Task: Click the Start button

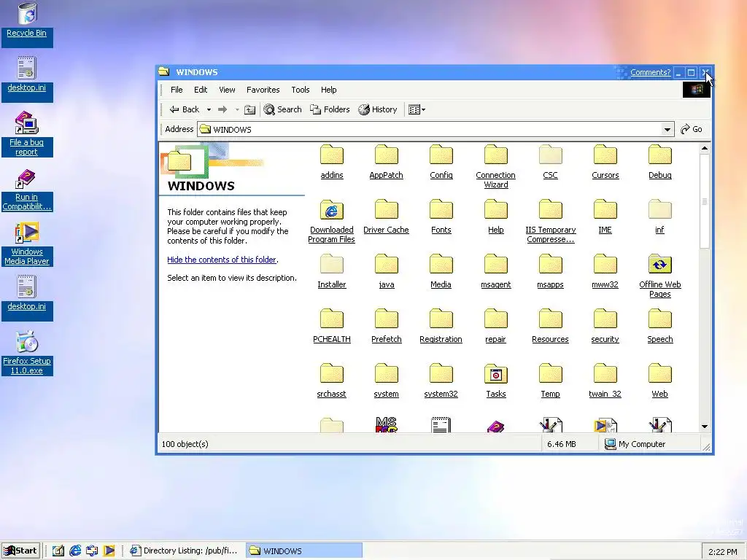Action: pos(20,551)
